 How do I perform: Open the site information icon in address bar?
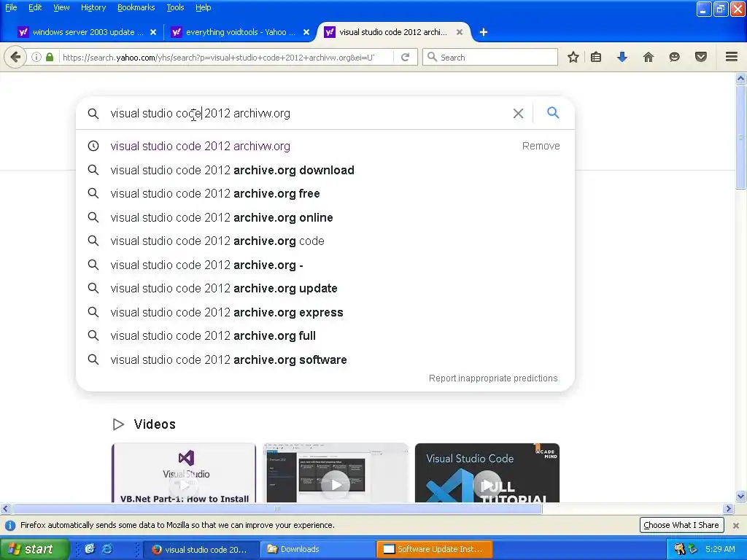36,57
